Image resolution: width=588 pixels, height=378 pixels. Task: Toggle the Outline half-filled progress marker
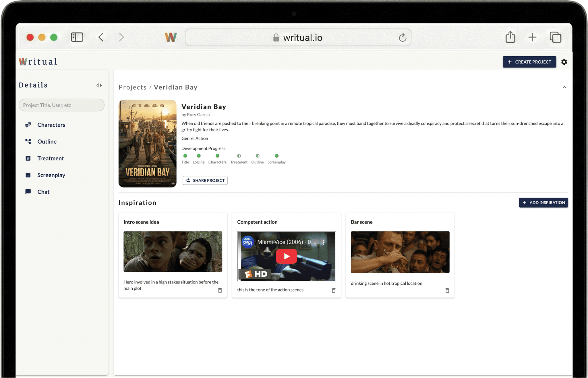[257, 156]
